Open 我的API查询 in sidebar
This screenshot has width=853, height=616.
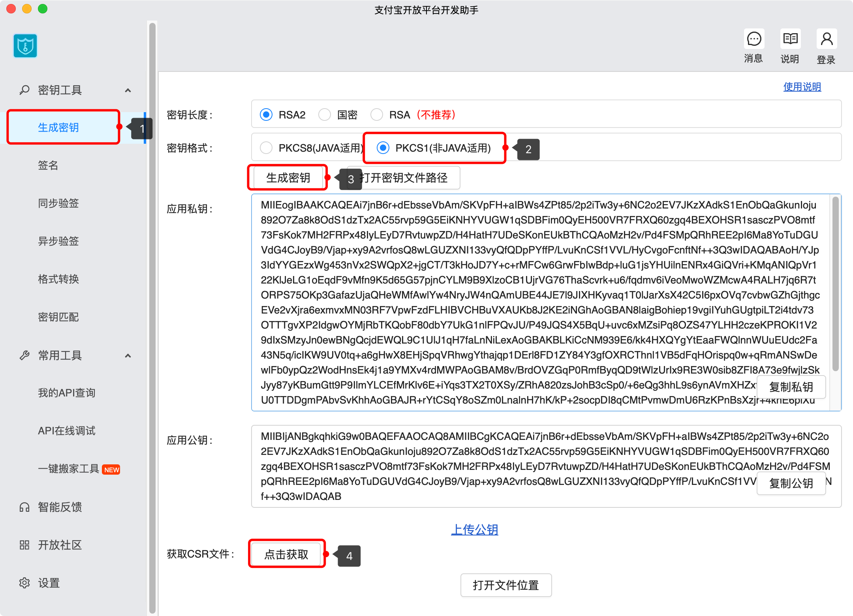(67, 393)
